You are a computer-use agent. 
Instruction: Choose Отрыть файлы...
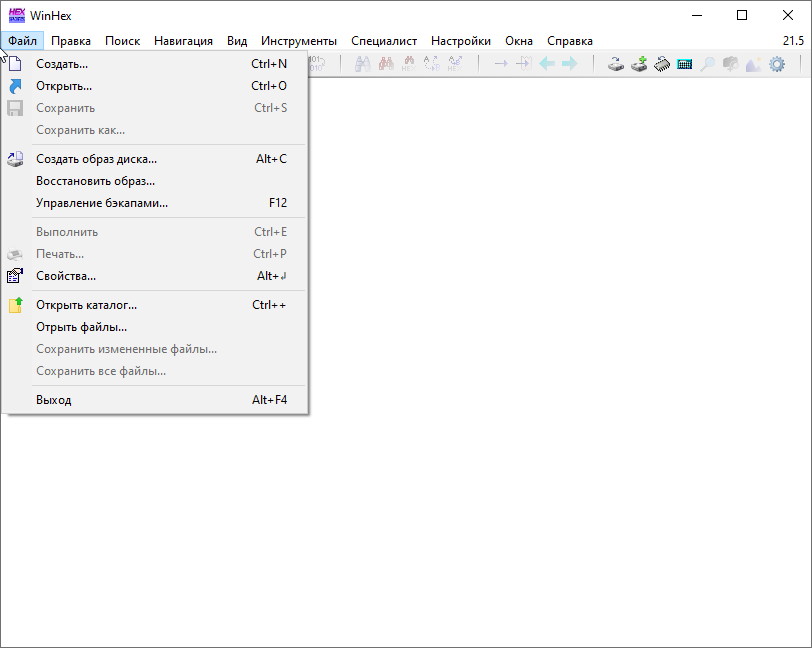[x=155, y=327]
